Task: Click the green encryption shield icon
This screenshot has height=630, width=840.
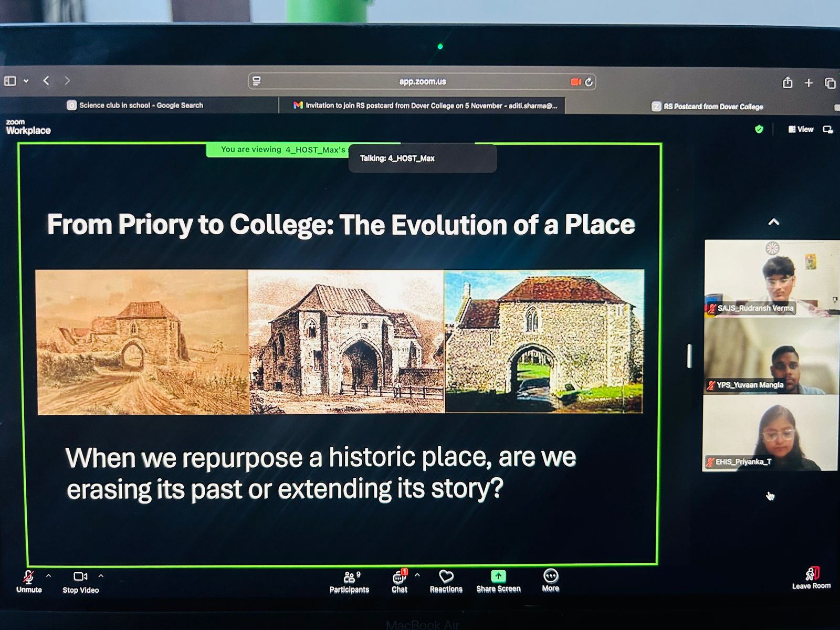Action: coord(759,129)
